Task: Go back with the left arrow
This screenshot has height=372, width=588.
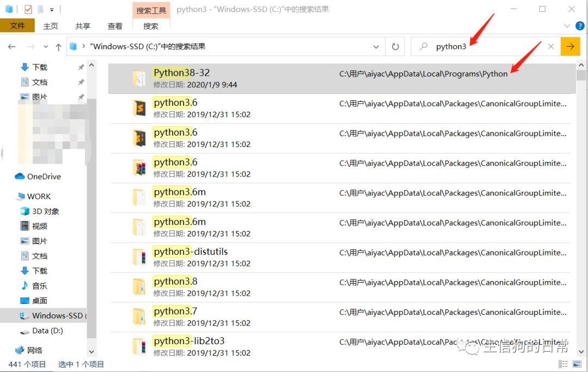Action: tap(12, 46)
